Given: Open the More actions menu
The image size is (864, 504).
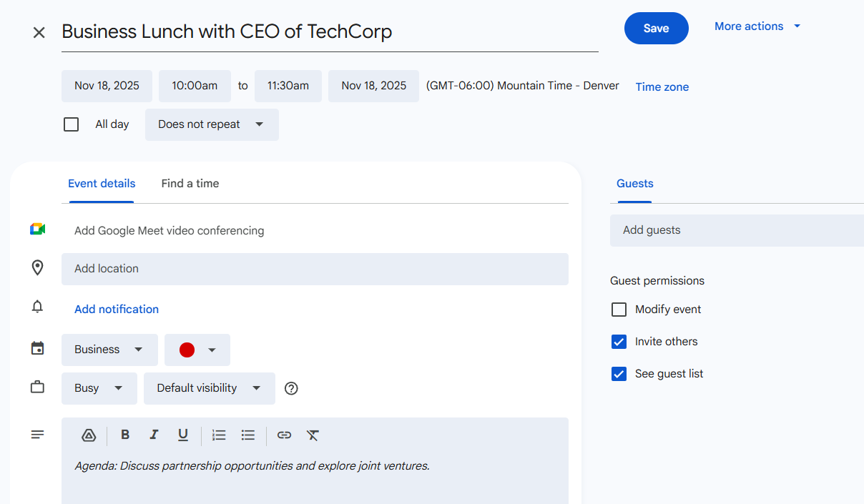Looking at the screenshot, I should [x=757, y=26].
